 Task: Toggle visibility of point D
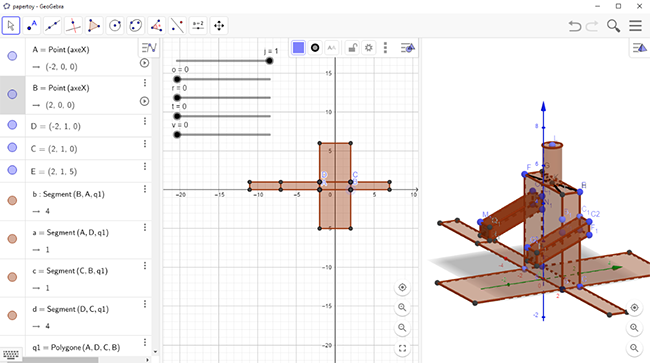tap(12, 125)
